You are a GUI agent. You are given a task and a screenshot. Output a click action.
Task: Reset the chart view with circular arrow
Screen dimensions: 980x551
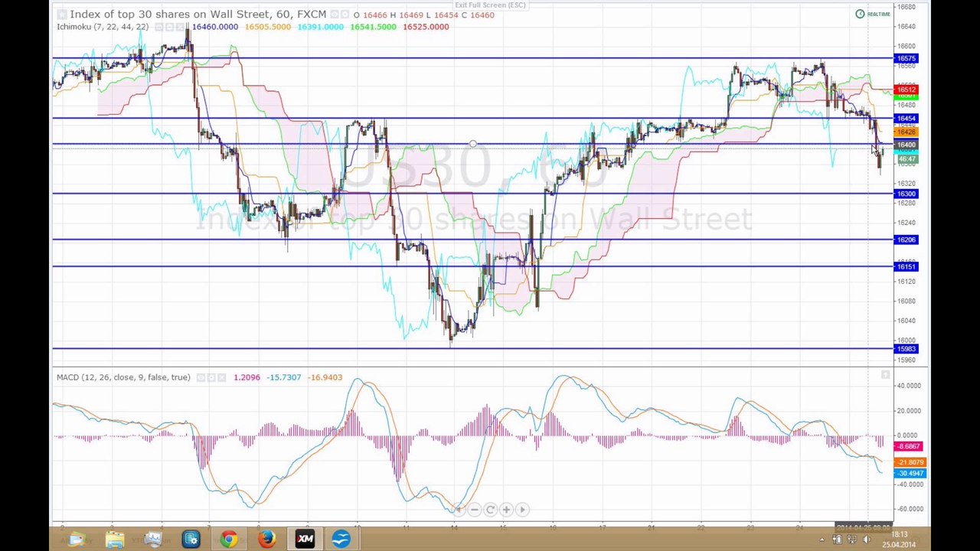490,510
